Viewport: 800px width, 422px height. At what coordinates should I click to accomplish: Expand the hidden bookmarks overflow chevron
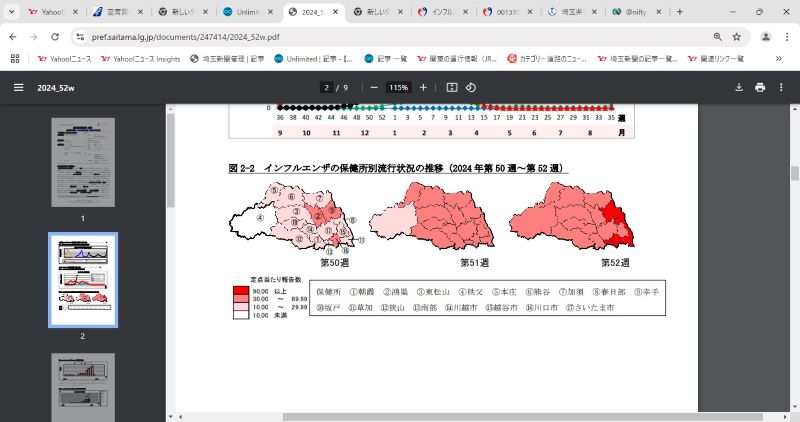778,59
